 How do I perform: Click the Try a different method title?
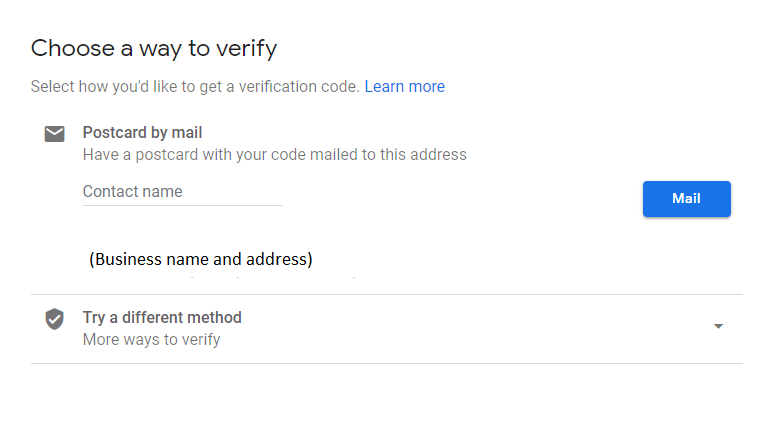[162, 317]
